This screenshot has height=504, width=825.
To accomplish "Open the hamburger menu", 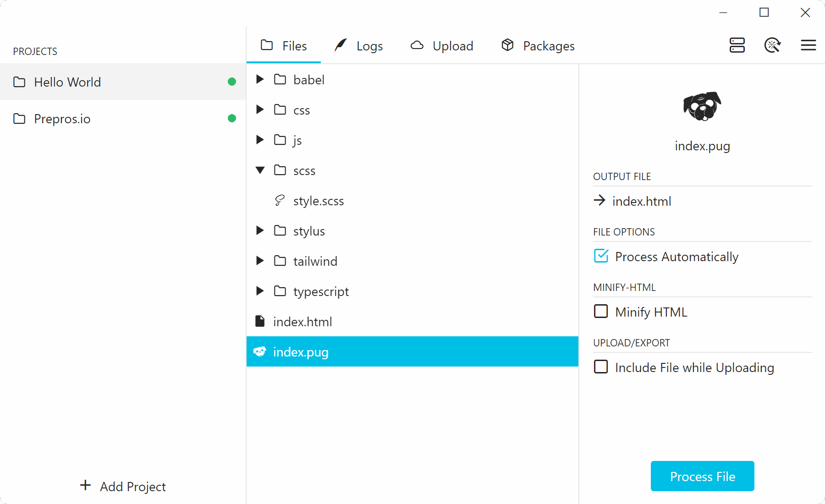I will coord(808,45).
